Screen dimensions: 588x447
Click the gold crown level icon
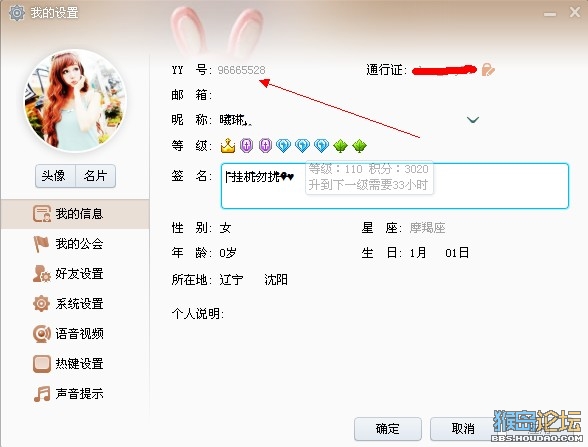[228, 146]
